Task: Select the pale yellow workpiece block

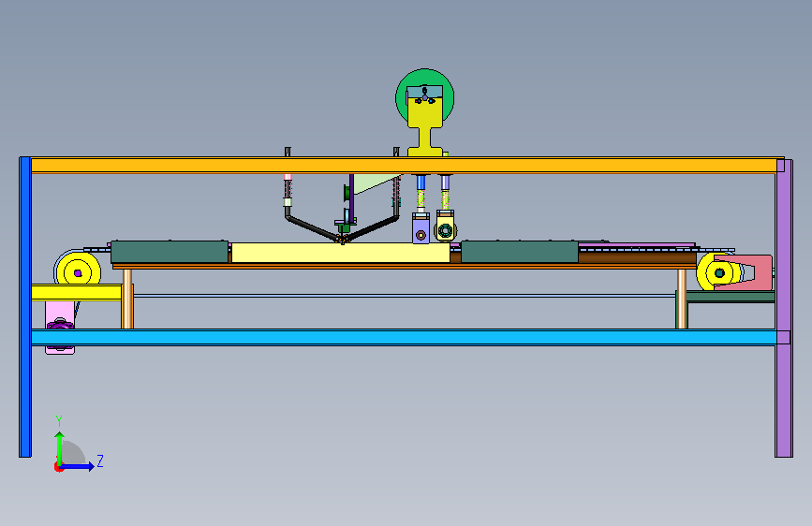Action: click(341, 253)
